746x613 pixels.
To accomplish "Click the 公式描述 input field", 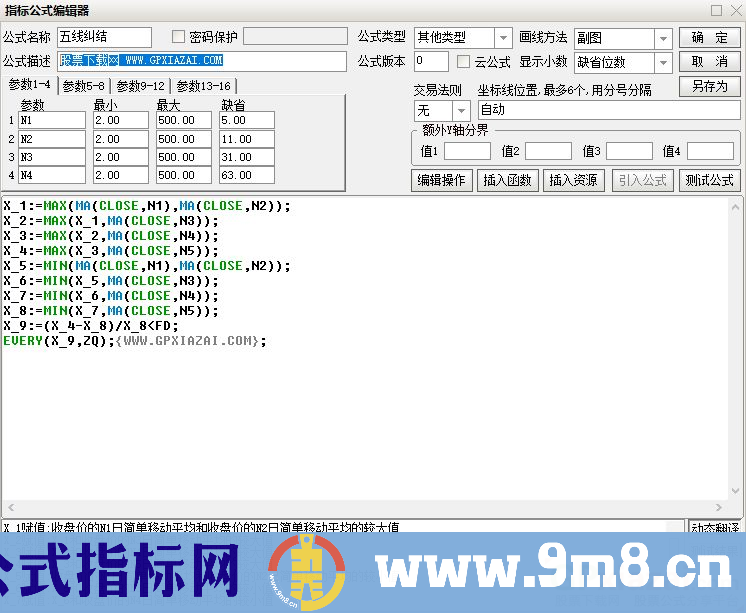I will [202, 61].
